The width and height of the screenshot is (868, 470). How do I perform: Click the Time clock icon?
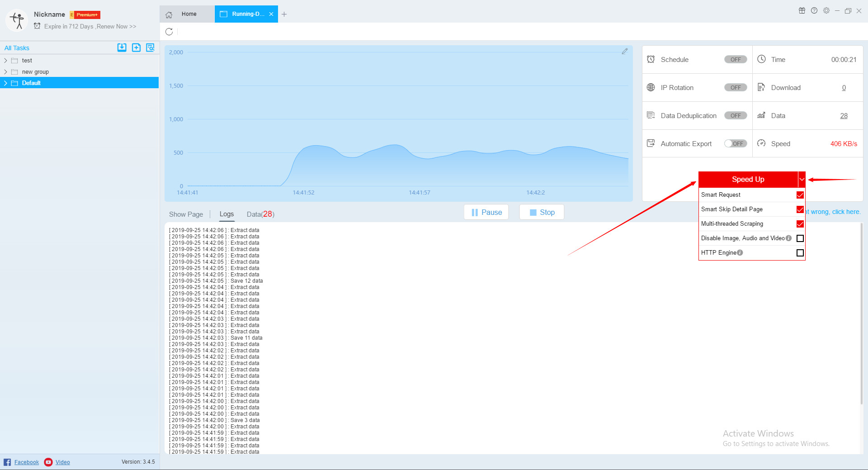(x=762, y=59)
